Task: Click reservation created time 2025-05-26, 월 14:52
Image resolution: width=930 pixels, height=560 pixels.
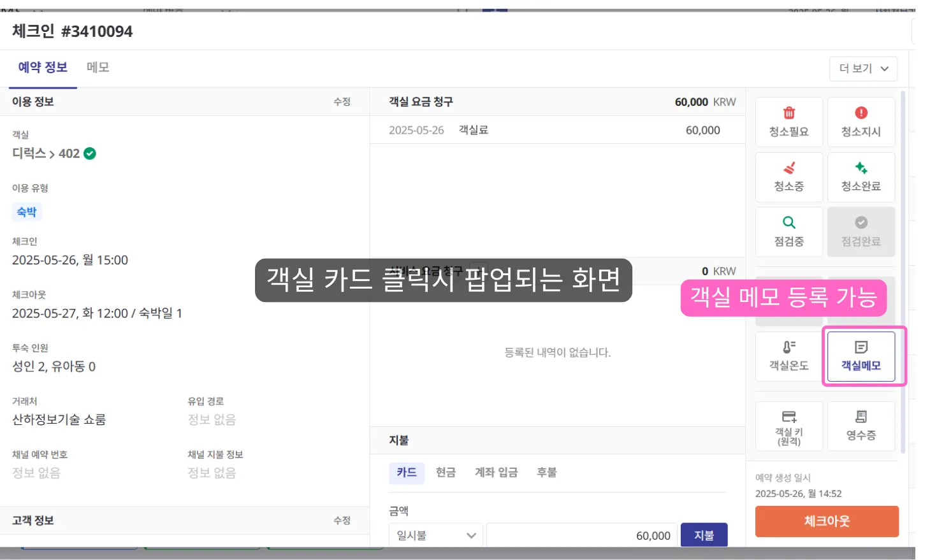Action: [x=799, y=494]
